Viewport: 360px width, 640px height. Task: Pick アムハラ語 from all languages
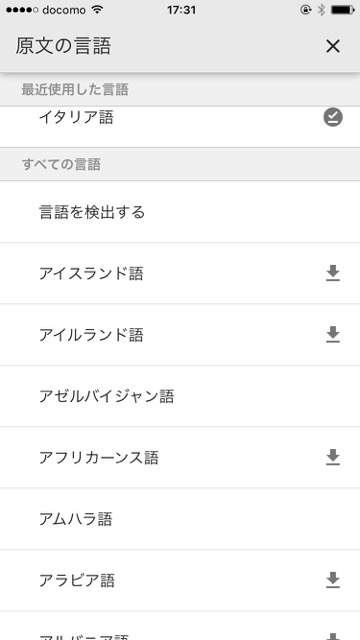pyautogui.click(x=180, y=519)
